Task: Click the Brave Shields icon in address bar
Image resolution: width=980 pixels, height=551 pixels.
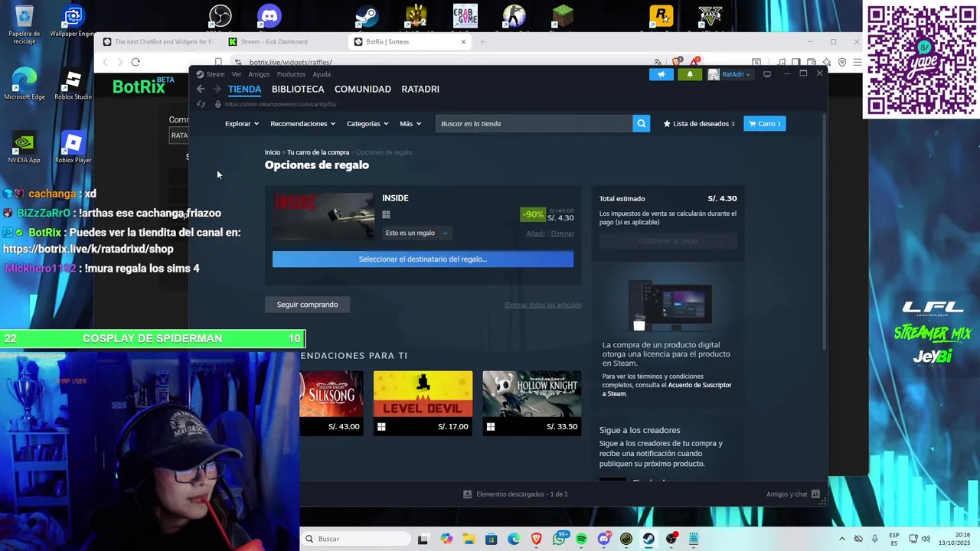Action: (x=677, y=62)
